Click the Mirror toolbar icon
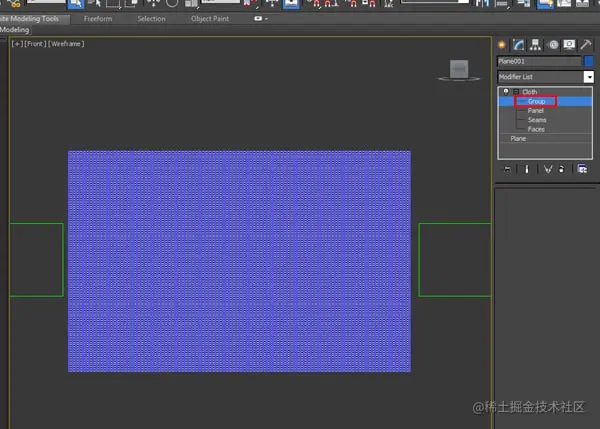Screen dimensions: 600x429 483,4
